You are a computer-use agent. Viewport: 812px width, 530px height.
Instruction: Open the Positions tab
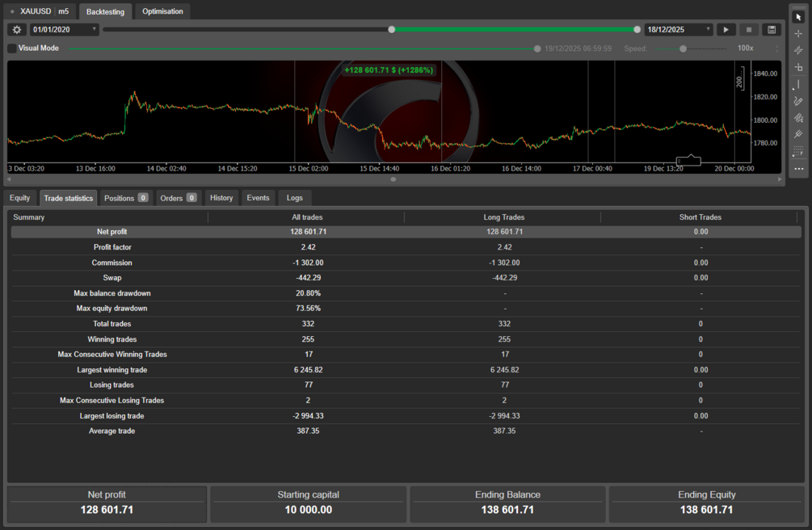(126, 198)
